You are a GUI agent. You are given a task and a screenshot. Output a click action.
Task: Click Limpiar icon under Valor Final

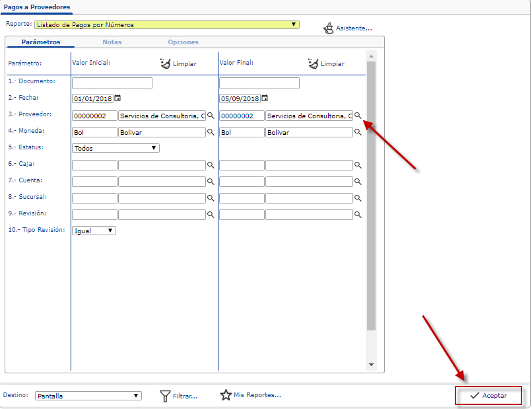coord(313,63)
